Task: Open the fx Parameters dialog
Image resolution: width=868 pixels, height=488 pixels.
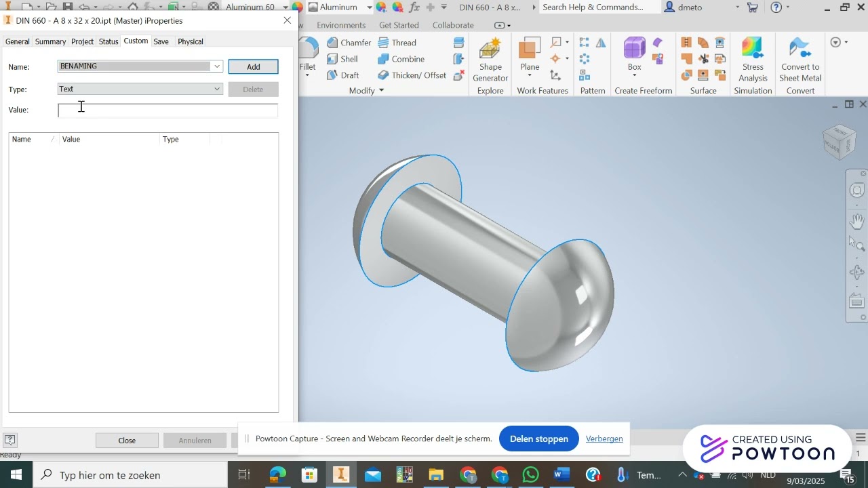Action: click(414, 7)
